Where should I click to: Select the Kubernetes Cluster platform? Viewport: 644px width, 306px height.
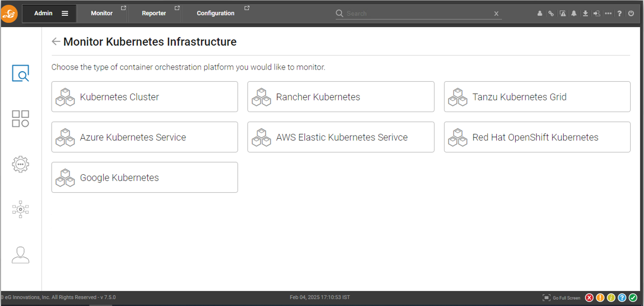coord(145,97)
